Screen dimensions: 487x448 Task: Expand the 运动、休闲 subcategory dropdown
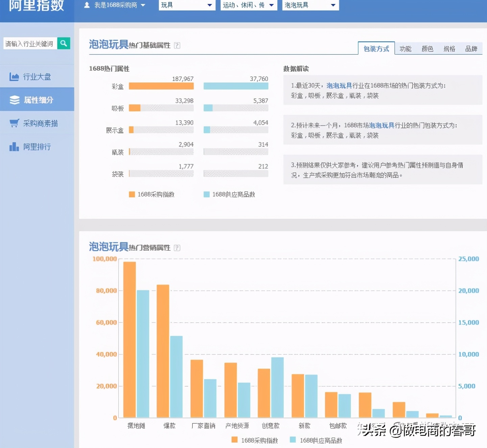pos(249,5)
